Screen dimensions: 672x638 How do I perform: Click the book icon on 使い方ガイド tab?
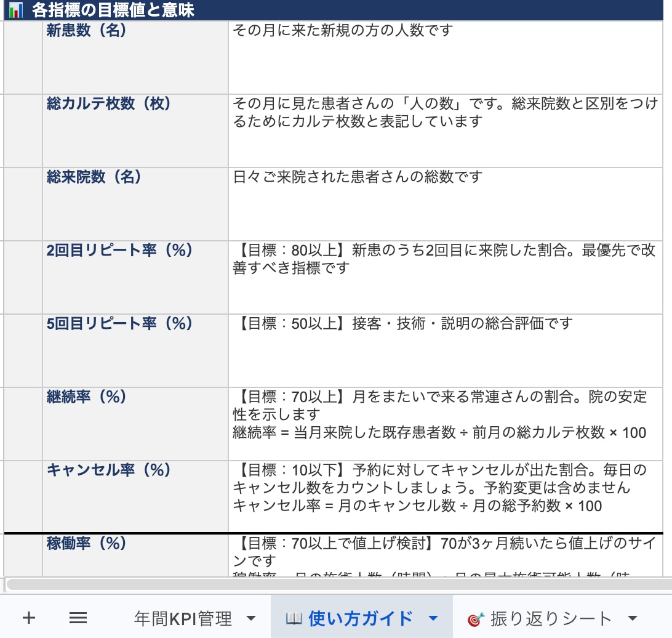(x=294, y=619)
